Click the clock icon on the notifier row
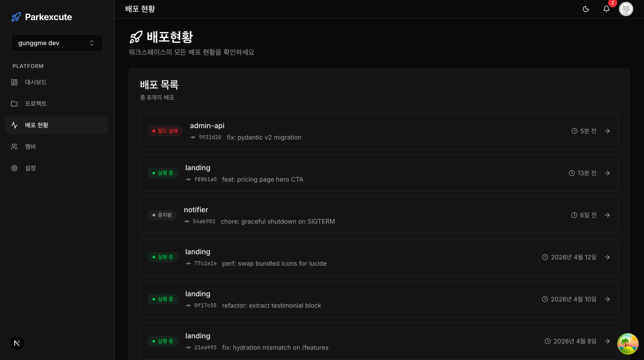 tap(574, 215)
